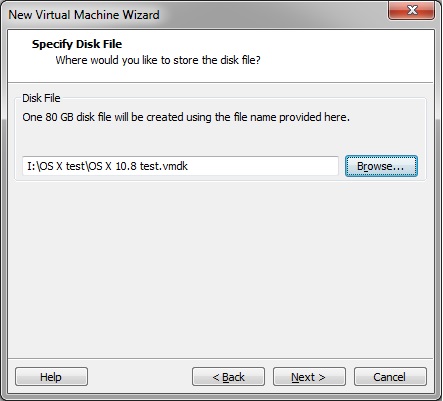Cancel the New Virtual Machine Wizard

[390, 377]
